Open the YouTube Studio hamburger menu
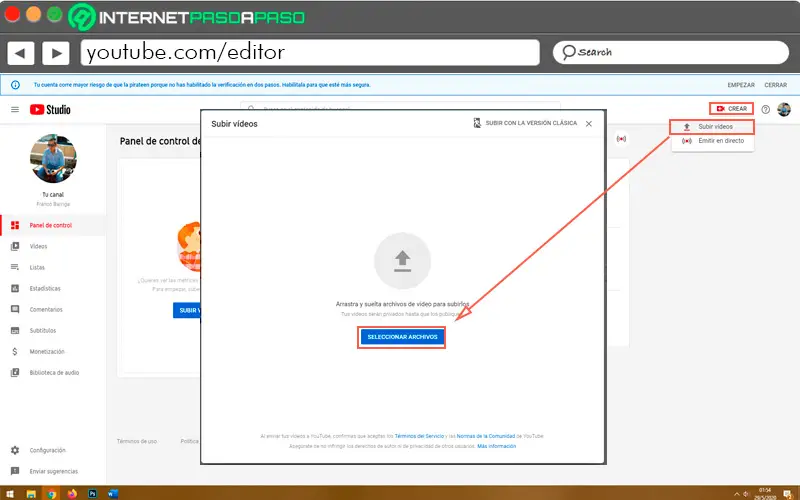Image resolution: width=800 pixels, height=500 pixels. [x=15, y=110]
